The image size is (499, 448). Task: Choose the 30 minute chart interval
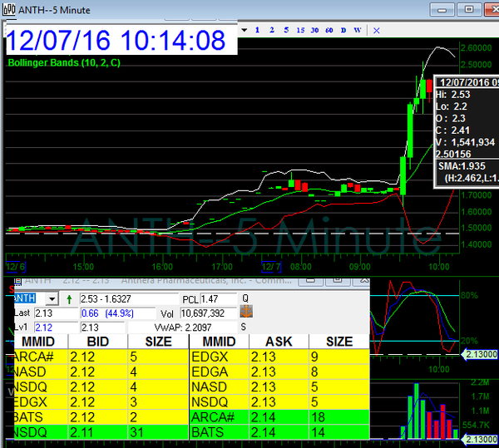tap(315, 30)
